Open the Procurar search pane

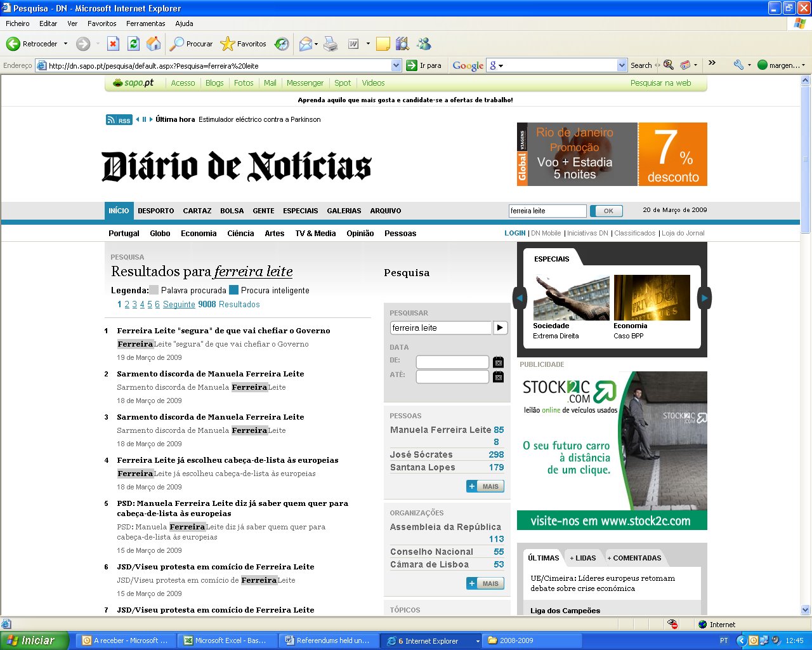[192, 44]
